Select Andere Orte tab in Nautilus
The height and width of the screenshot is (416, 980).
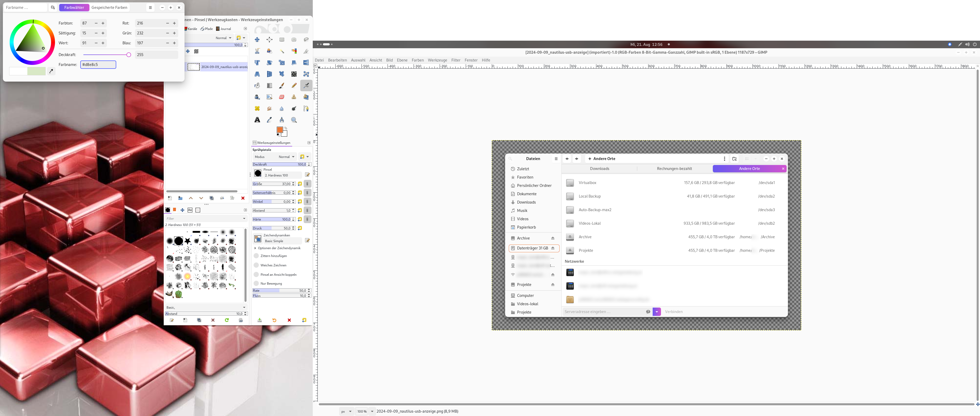point(748,169)
